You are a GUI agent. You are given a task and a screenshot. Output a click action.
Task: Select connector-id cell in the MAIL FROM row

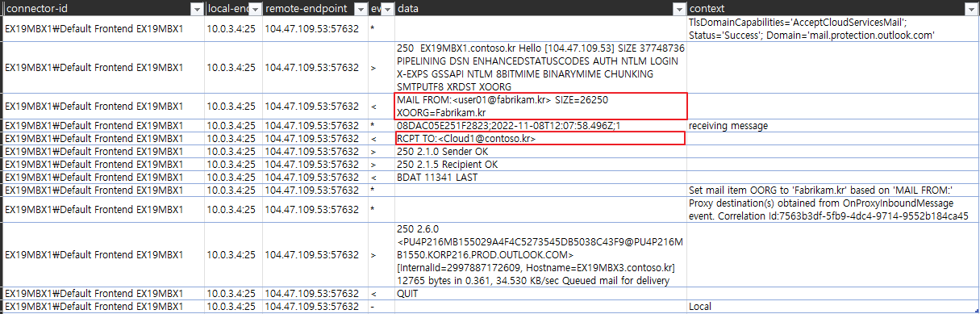tap(104, 106)
